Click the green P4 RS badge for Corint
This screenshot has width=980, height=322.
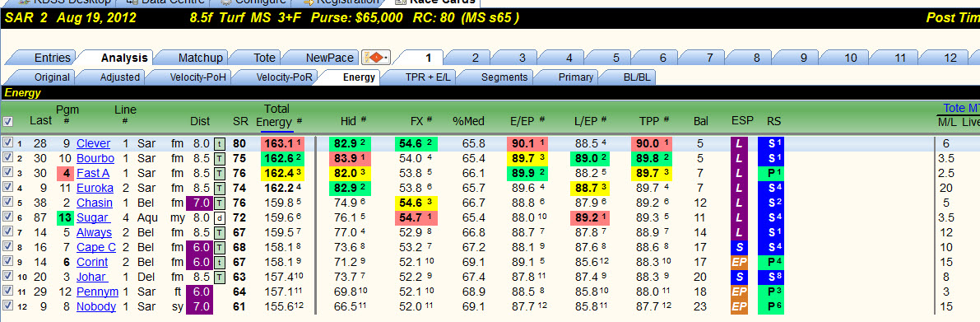pos(771,262)
